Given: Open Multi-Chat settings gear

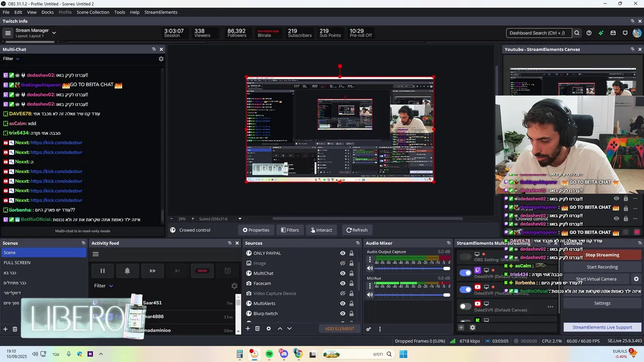Looking at the screenshot, I should coord(161,59).
